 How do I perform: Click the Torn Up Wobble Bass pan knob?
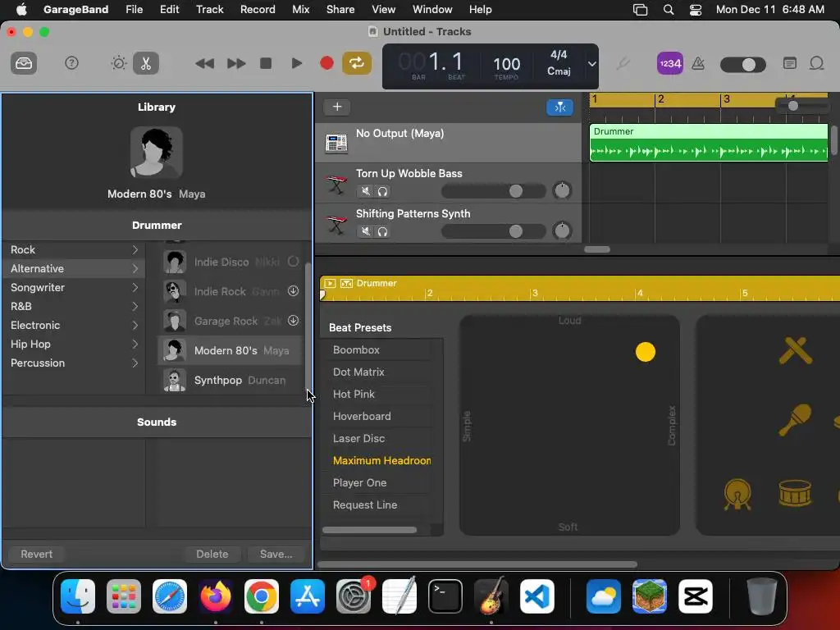[x=562, y=190]
